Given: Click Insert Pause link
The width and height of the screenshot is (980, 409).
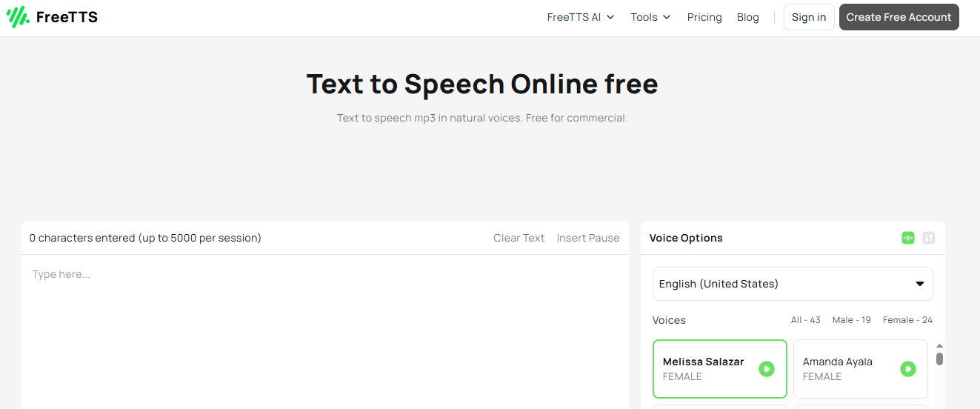Looking at the screenshot, I should pos(588,238).
